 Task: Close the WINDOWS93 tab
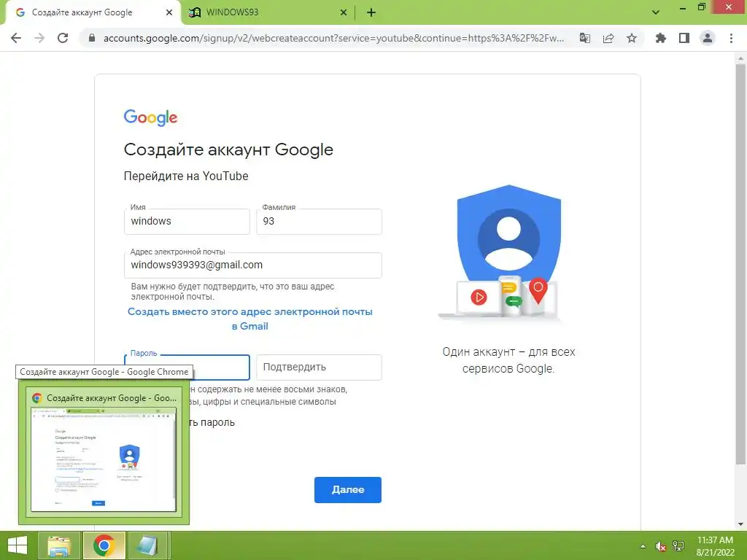(344, 13)
